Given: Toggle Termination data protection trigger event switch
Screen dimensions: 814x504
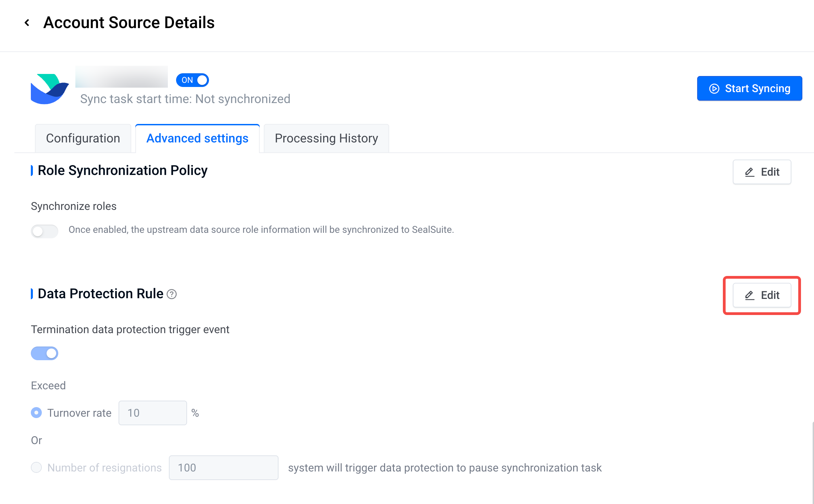Looking at the screenshot, I should [x=45, y=353].
